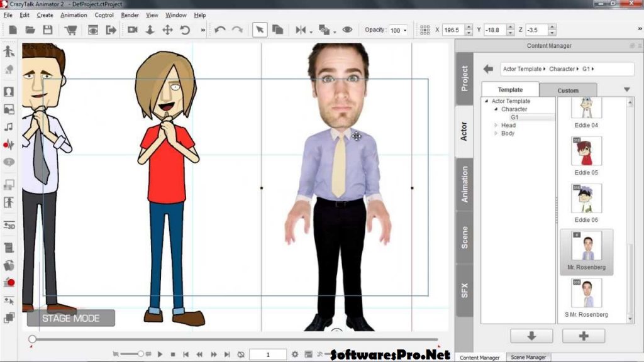The height and width of the screenshot is (362, 644).
Task: Select the arrow selection tool
Action: (x=260, y=29)
